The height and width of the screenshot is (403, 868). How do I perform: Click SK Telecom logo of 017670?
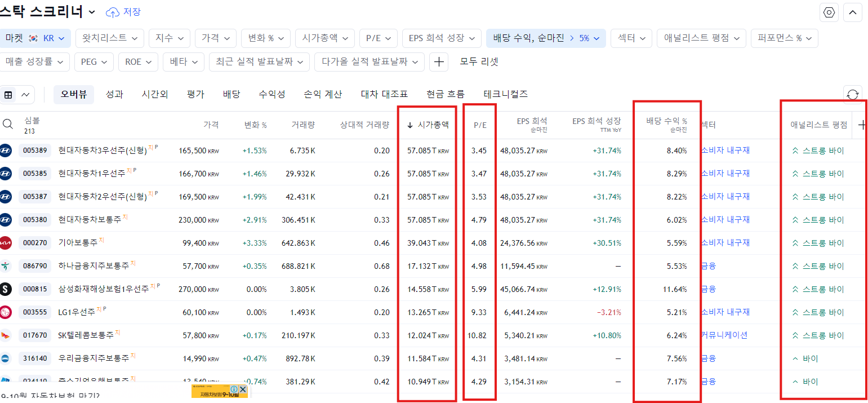(x=6, y=335)
